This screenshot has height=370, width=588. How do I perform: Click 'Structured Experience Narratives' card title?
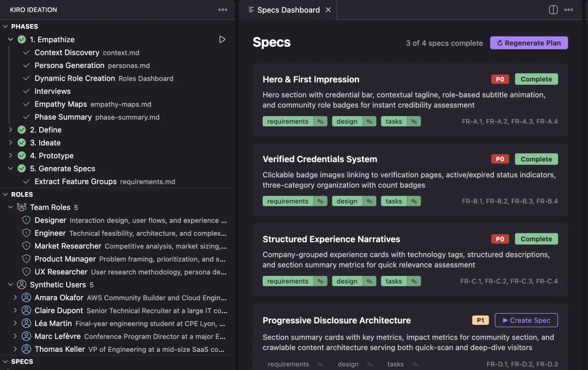[331, 239]
